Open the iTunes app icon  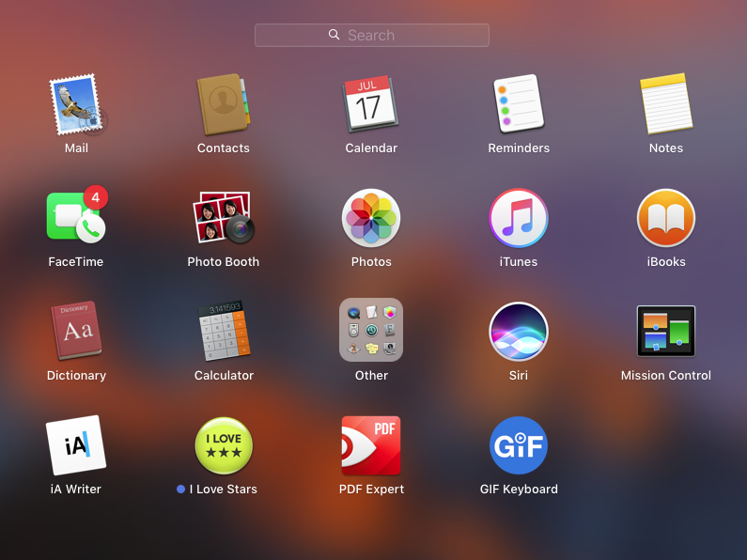point(519,218)
